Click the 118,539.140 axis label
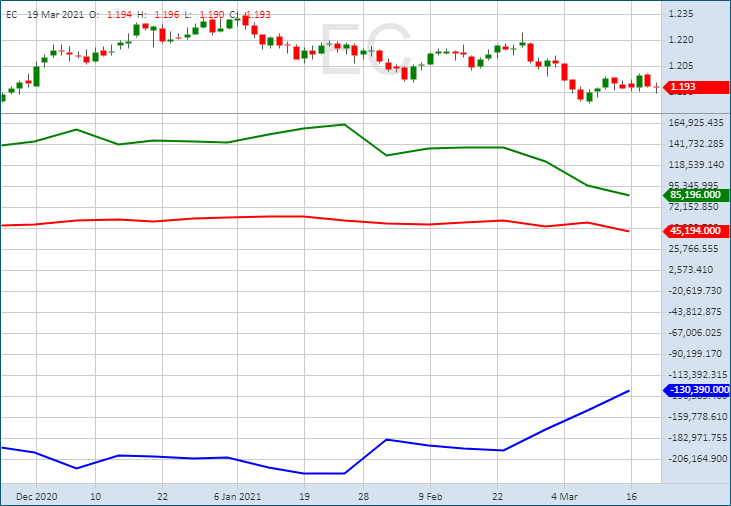This screenshot has width=731, height=506. click(696, 165)
